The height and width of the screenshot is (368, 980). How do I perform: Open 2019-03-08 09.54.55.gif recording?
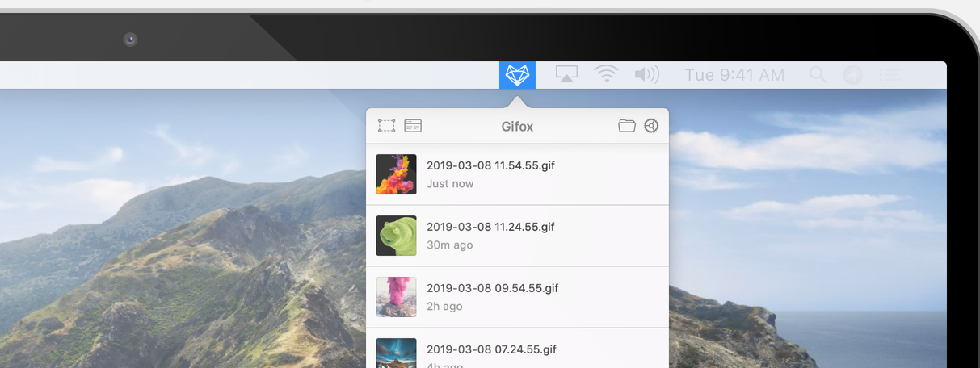coord(517,297)
